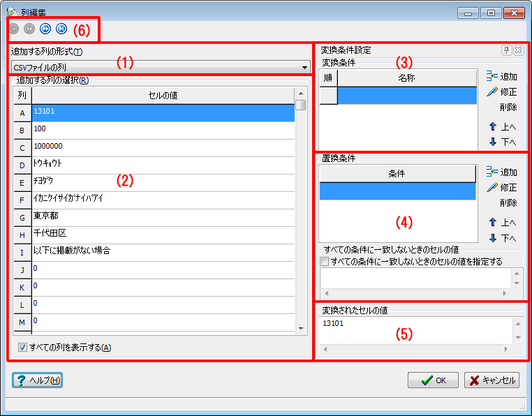The image size is (532, 416).
Task: Uncheck すべての列を表示する checkbox
Action: (x=22, y=347)
